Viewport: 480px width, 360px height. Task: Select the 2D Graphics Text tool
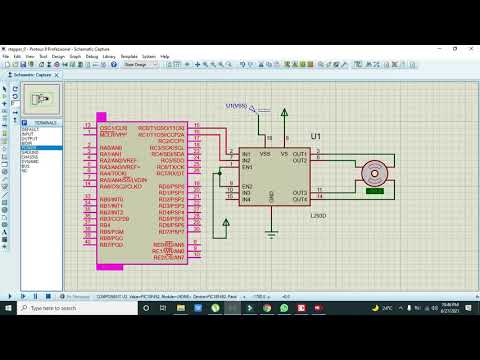coord(4,232)
